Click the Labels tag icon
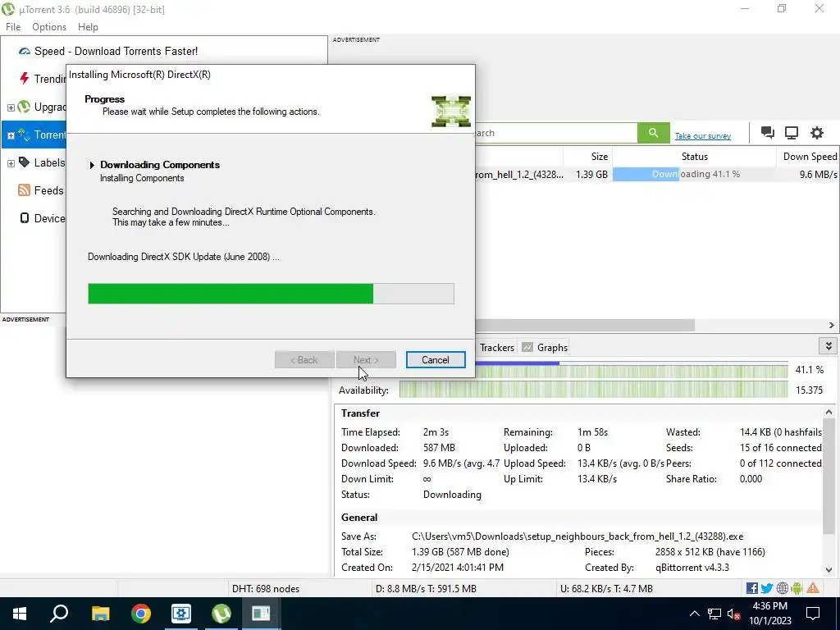This screenshot has width=840, height=630. tap(24, 162)
